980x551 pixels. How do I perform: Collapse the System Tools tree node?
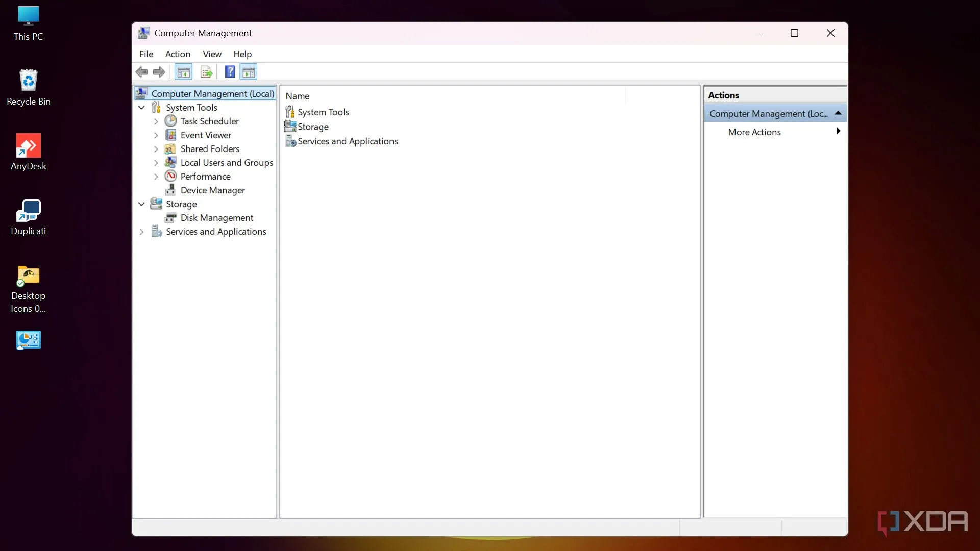(x=141, y=108)
